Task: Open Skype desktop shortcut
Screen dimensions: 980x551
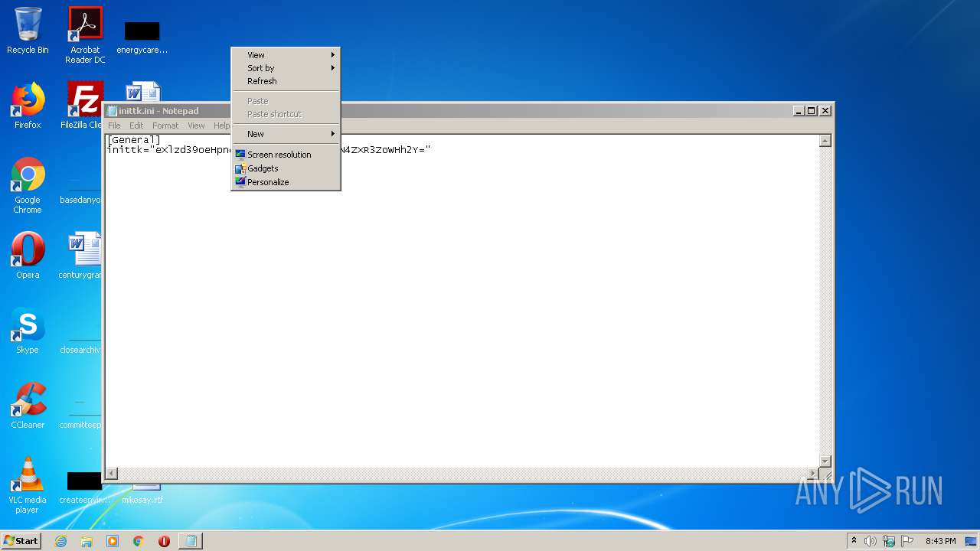Action: coord(28,331)
